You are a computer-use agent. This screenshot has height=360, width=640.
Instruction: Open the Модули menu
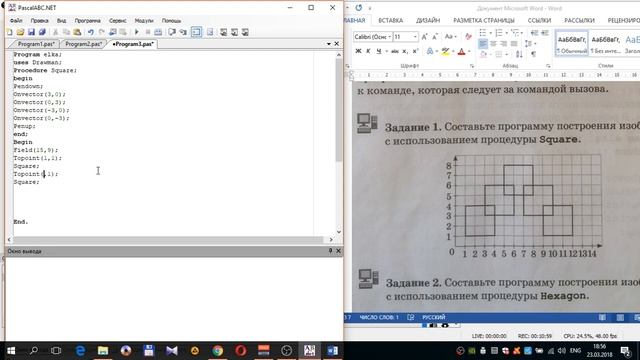[x=144, y=20]
